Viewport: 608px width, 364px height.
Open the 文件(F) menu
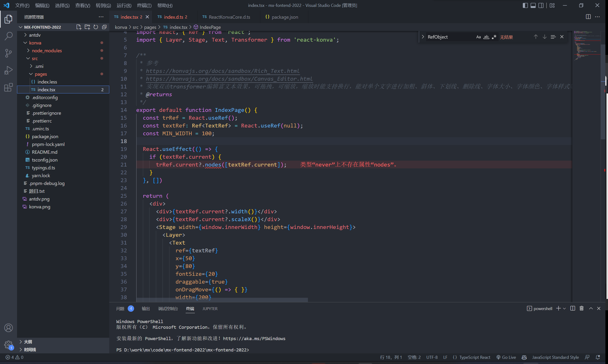click(x=22, y=5)
